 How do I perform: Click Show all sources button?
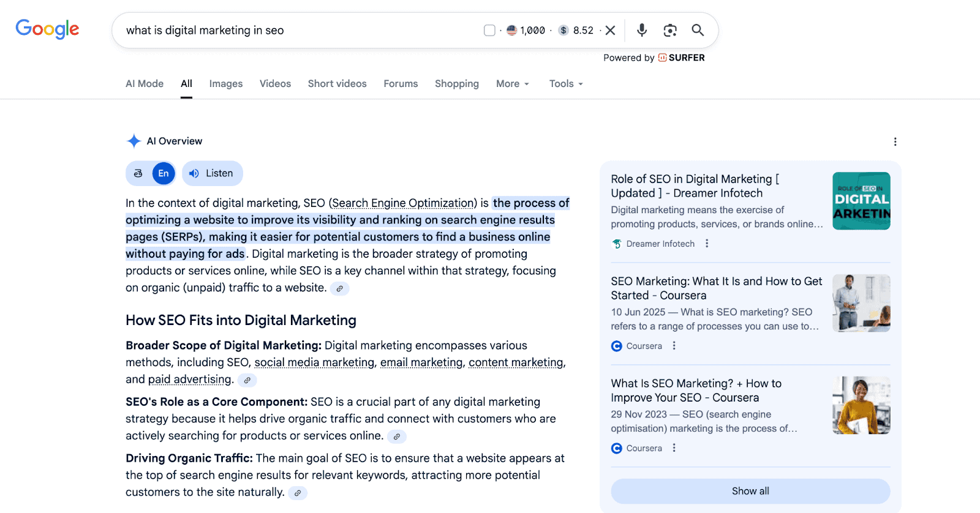coord(750,491)
